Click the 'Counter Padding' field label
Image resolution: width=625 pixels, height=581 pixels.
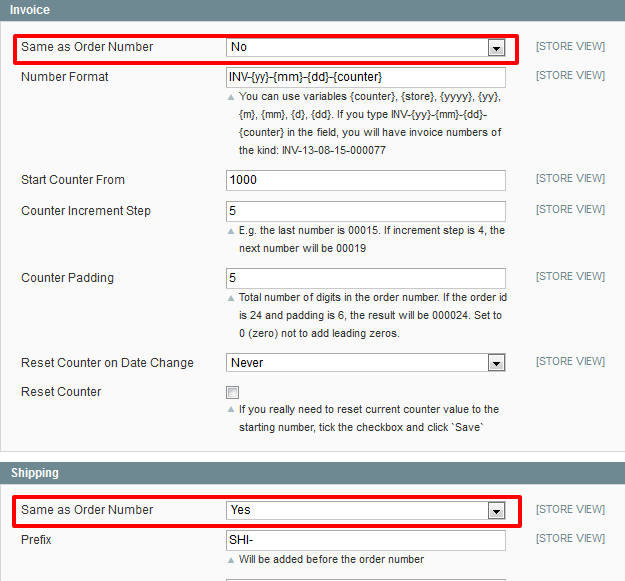point(67,277)
